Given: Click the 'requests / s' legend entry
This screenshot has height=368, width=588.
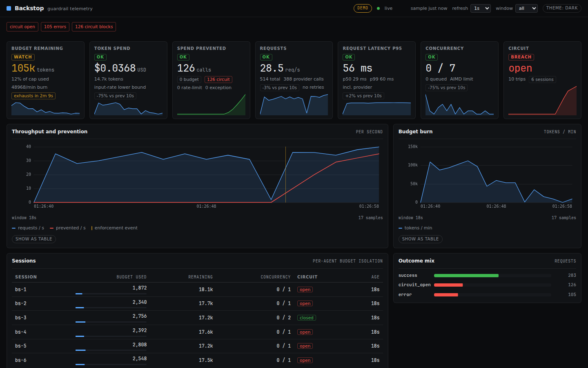Looking at the screenshot, I should tap(28, 228).
